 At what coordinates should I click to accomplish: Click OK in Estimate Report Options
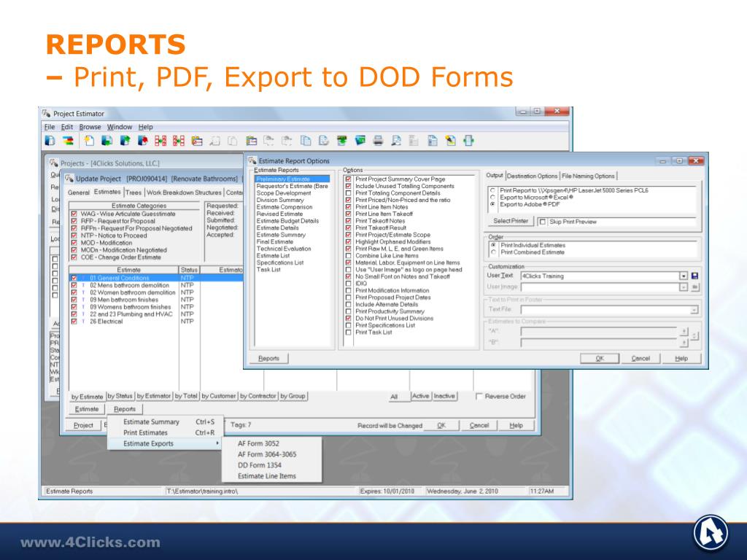[600, 358]
